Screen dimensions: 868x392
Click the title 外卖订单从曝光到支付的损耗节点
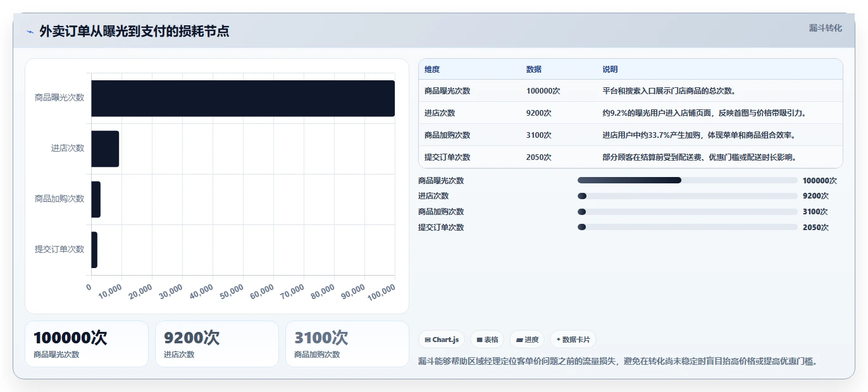pyautogui.click(x=134, y=31)
